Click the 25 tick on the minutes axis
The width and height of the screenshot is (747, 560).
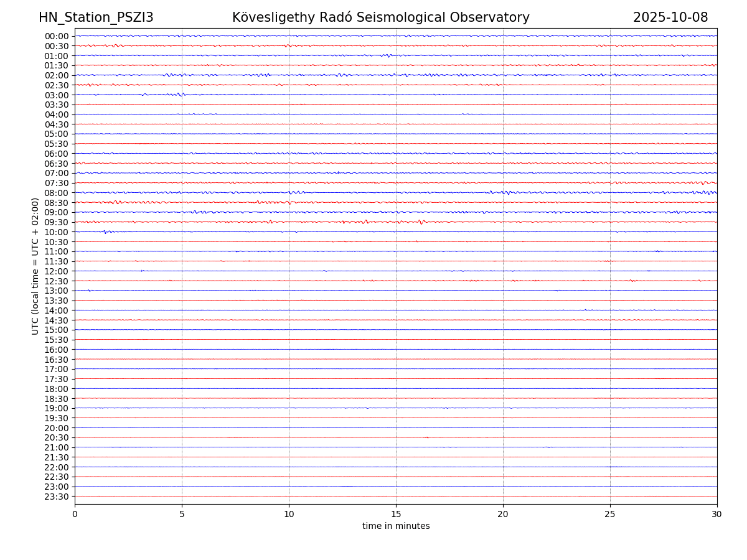click(610, 515)
